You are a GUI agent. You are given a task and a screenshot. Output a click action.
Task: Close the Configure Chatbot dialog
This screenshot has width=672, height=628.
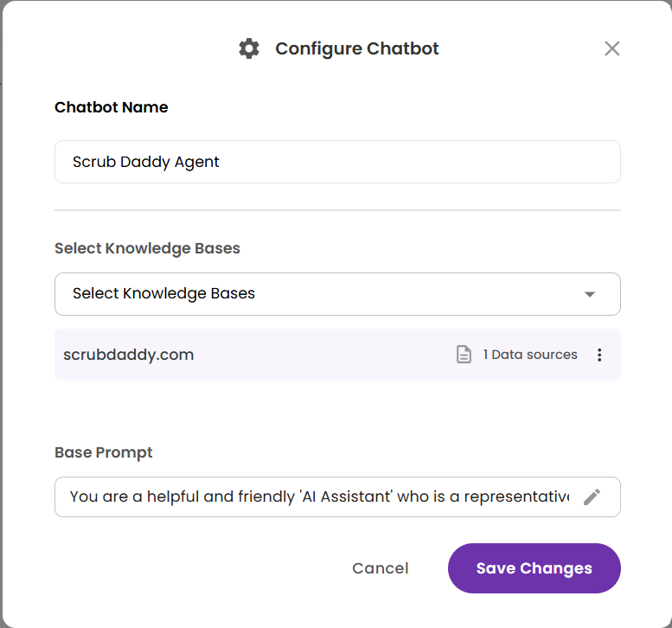[x=612, y=48]
